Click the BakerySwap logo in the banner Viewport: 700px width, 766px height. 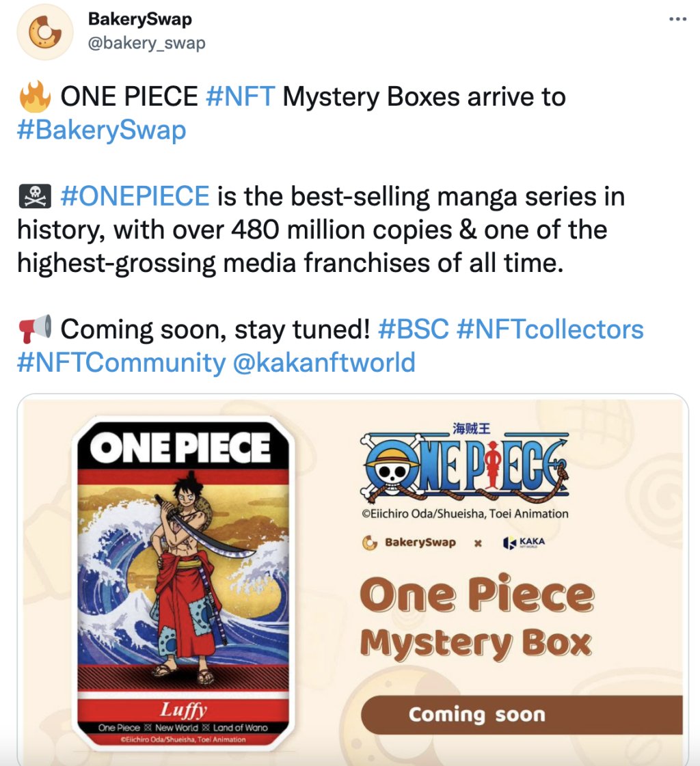409,543
